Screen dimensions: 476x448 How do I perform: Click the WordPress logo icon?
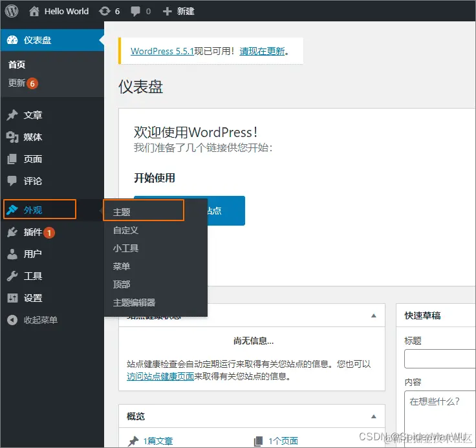12,11
